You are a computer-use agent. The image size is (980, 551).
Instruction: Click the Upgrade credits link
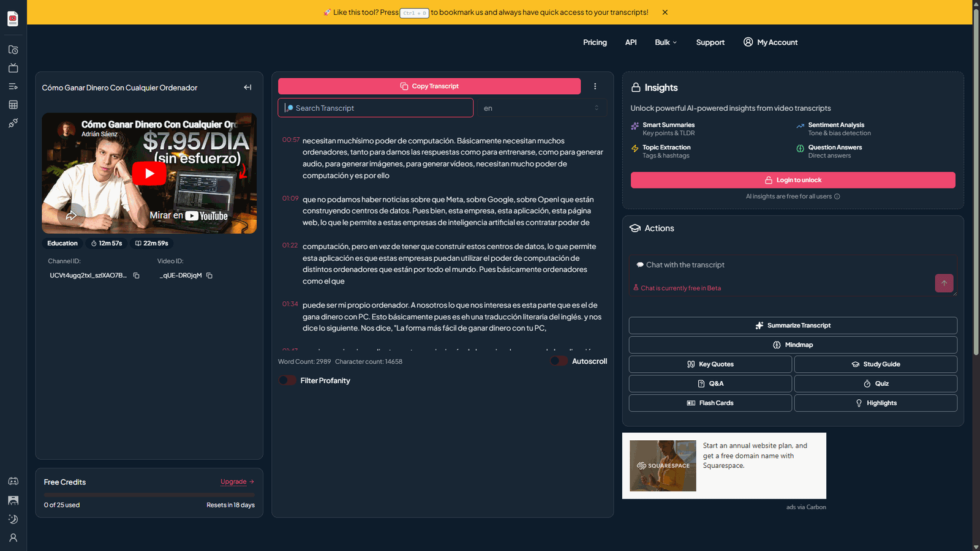(237, 482)
